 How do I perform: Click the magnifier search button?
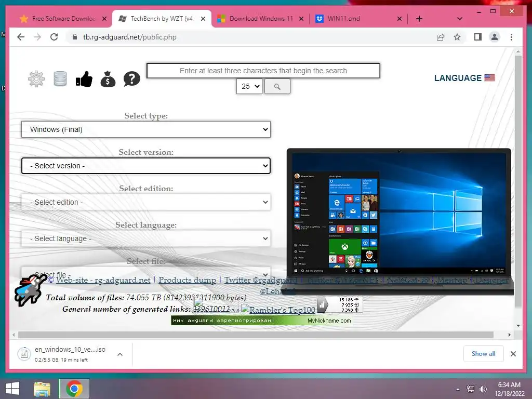click(x=277, y=87)
